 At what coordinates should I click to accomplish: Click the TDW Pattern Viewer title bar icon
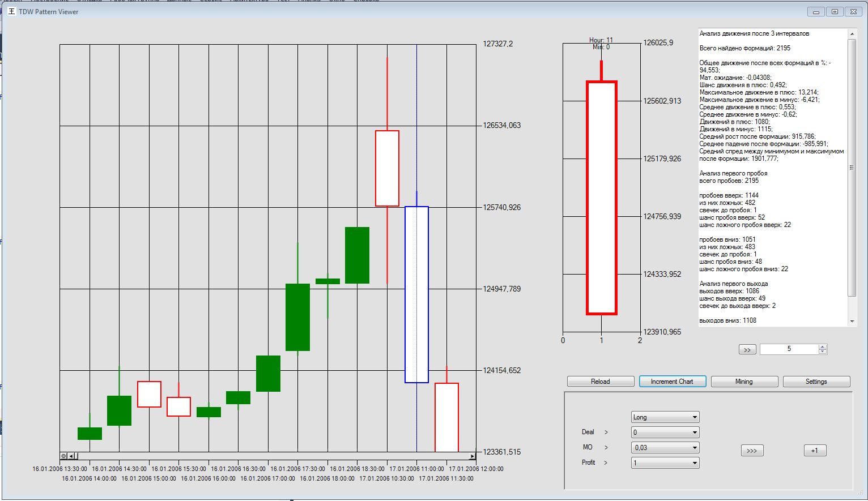point(11,11)
